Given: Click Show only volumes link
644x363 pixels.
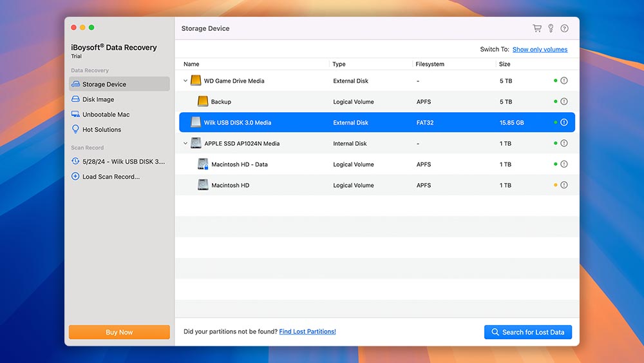Looking at the screenshot, I should (x=540, y=50).
